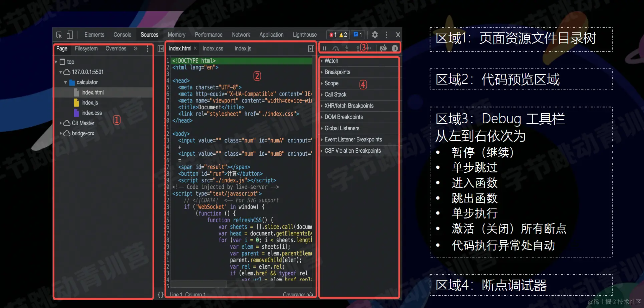Hide the navigator pane with the toggle icon

pyautogui.click(x=160, y=49)
